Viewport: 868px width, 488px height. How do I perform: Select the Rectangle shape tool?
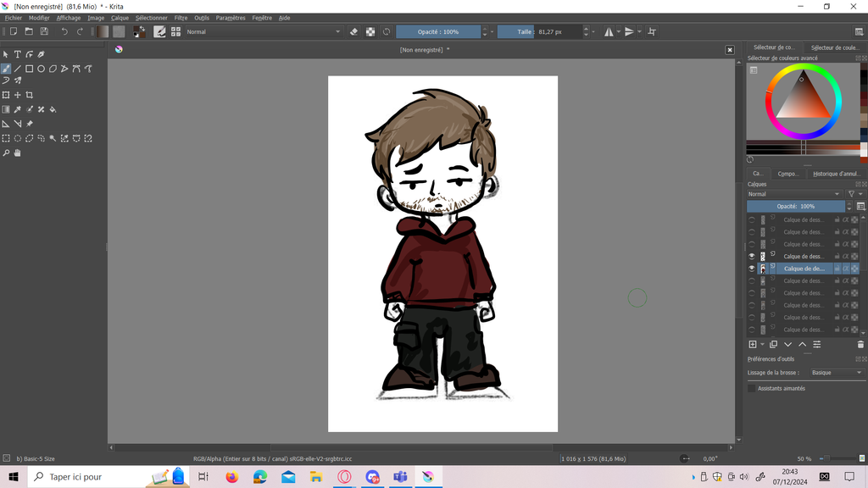(29, 69)
